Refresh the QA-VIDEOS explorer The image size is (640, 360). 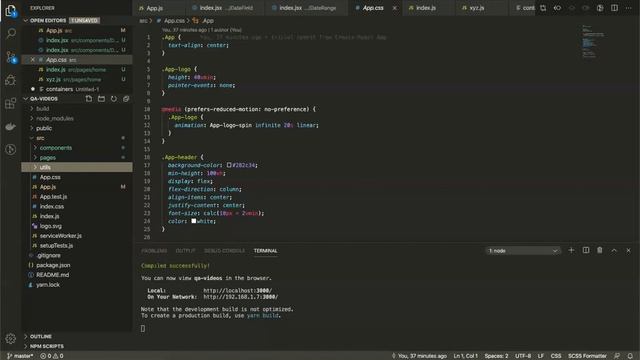pos(113,99)
